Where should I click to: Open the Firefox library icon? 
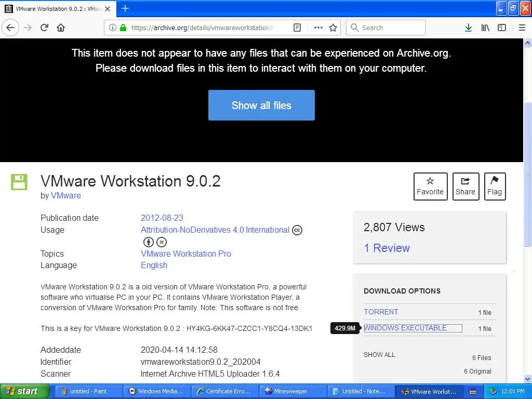[485, 28]
